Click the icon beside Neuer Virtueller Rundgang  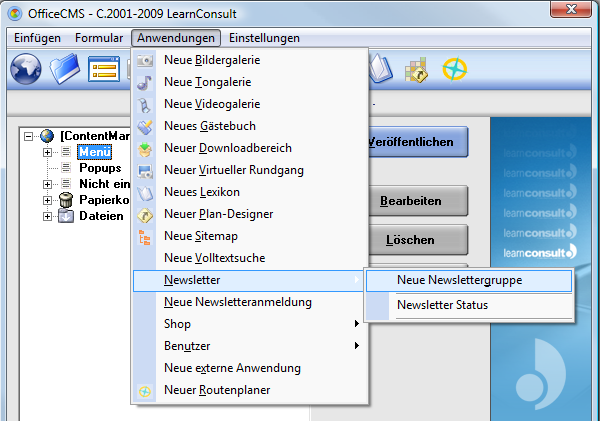pos(145,171)
